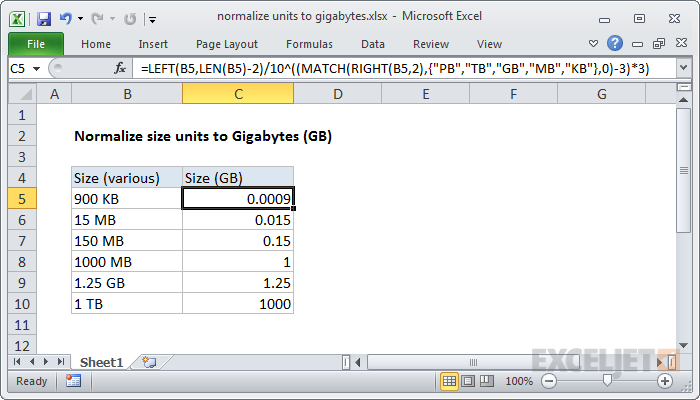Switch to the Review tab

coord(431,44)
